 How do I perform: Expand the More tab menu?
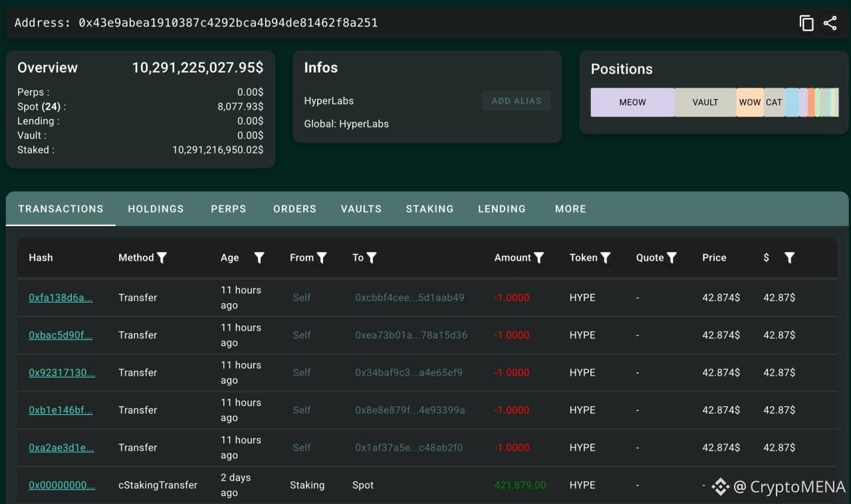pos(570,209)
